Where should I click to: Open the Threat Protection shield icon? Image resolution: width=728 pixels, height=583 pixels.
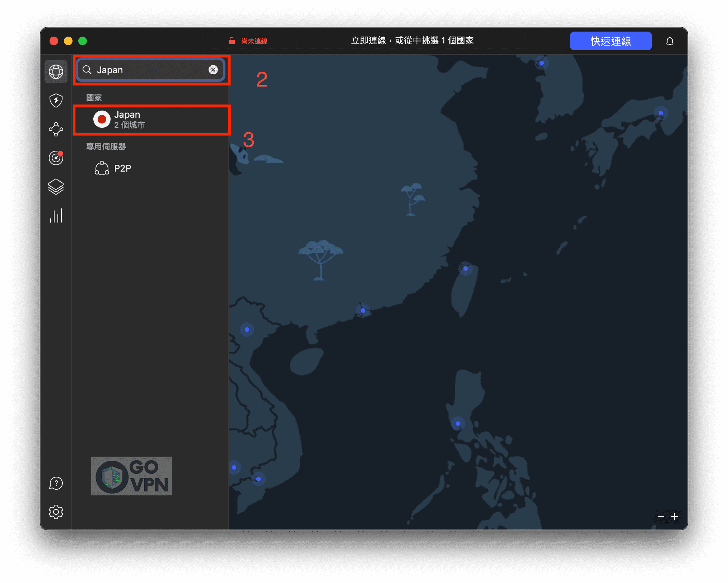point(56,101)
